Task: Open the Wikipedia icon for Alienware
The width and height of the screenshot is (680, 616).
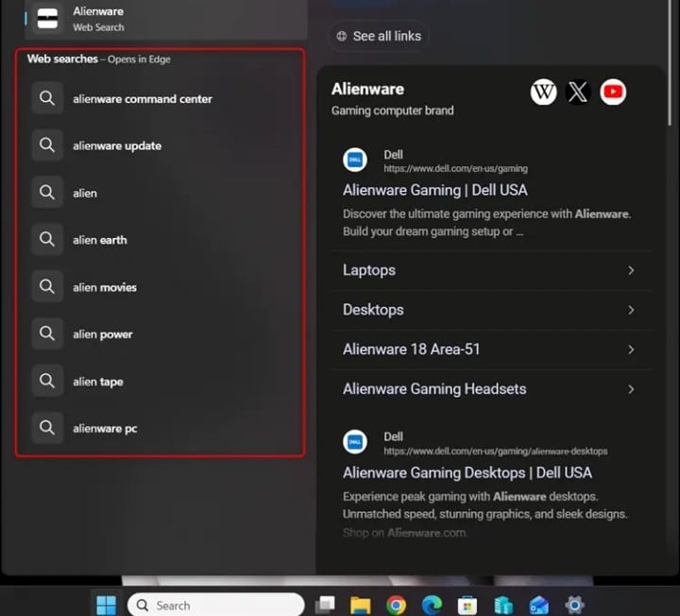Action: [543, 92]
